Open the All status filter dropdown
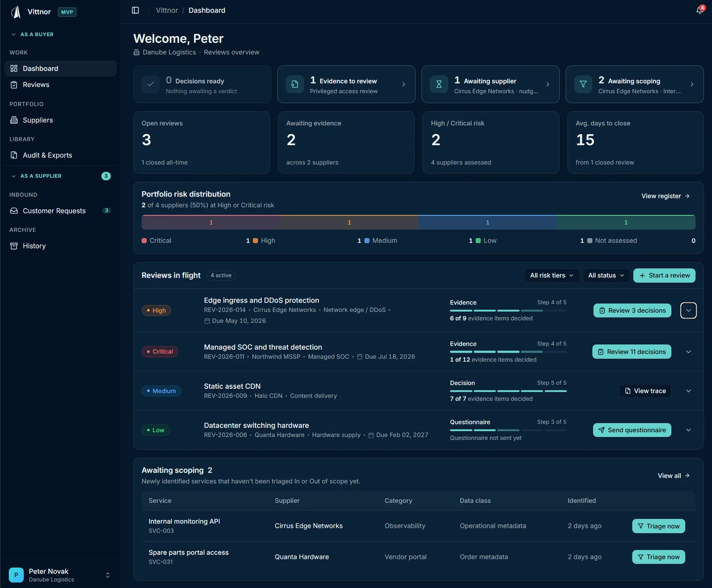 [606, 276]
